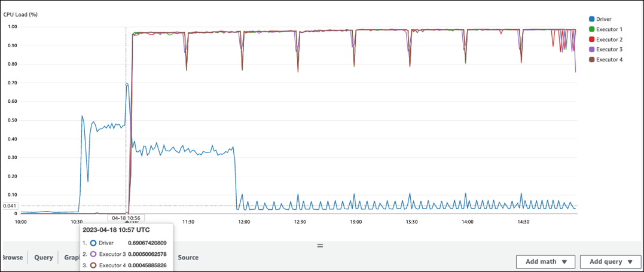Click the Driver circle icon in tooltip
The height and width of the screenshot is (272, 644).
tap(93, 243)
